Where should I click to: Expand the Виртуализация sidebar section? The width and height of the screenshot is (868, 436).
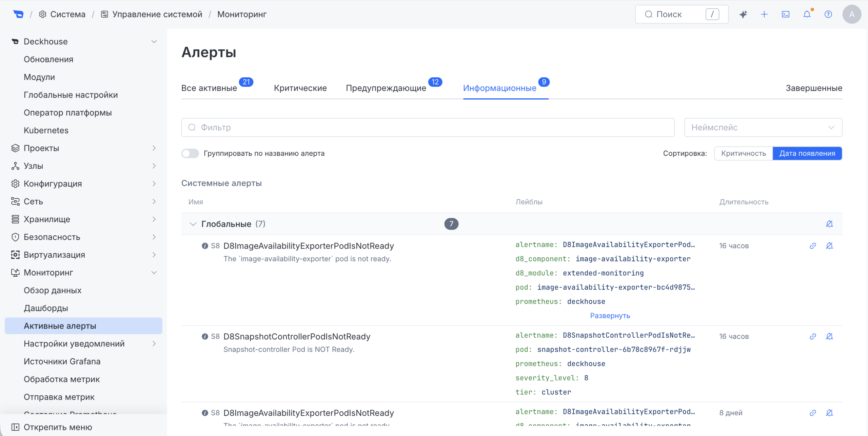(154, 255)
